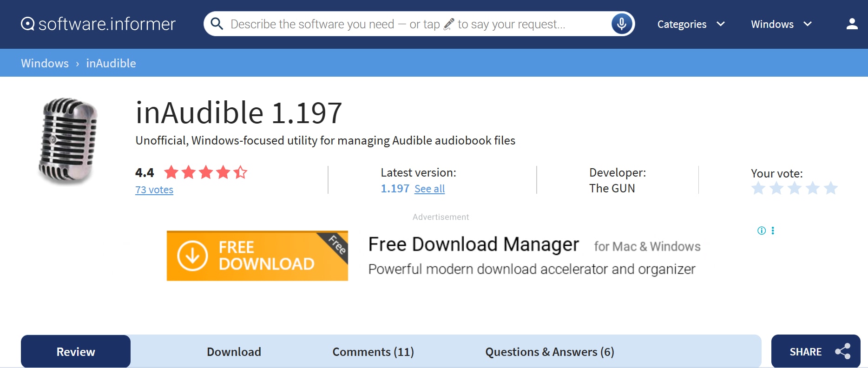Image resolution: width=868 pixels, height=368 pixels.
Task: Rate inAudible five stars in Your vote
Action: [x=831, y=188]
